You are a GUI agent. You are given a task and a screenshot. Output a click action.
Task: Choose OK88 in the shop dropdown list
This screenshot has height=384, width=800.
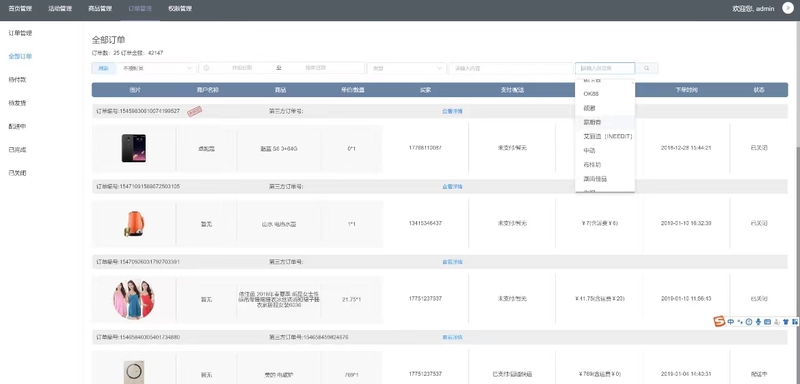605,94
